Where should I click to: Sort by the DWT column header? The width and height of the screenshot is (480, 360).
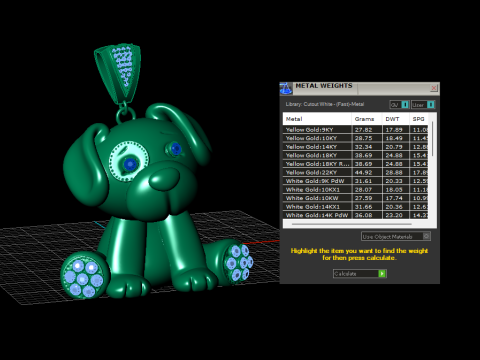coord(396,119)
